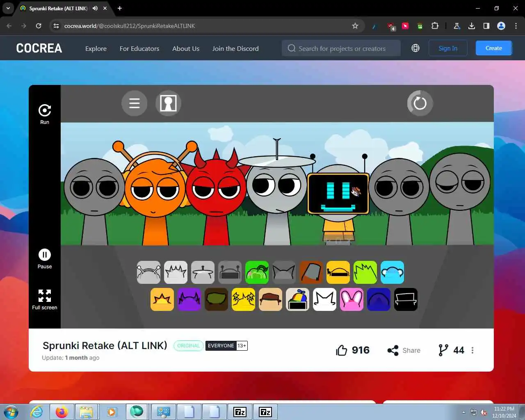Open the Chrome profile avatar

coord(501,26)
